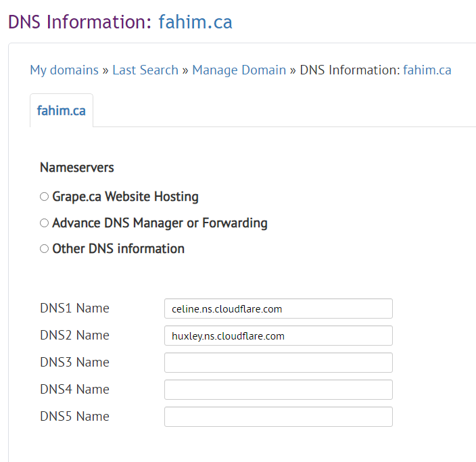Click the empty DNS3 Name input field
The width and height of the screenshot is (476, 462).
[279, 363]
